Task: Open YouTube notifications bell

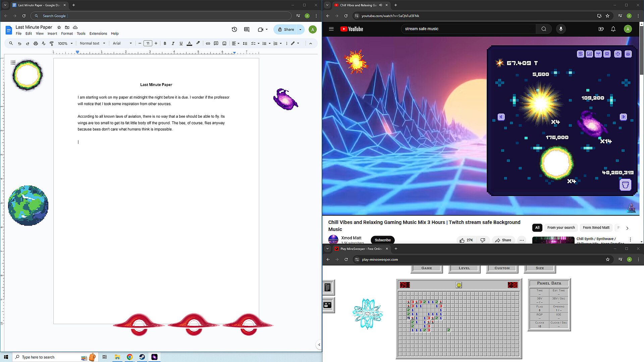Action: 613,29
